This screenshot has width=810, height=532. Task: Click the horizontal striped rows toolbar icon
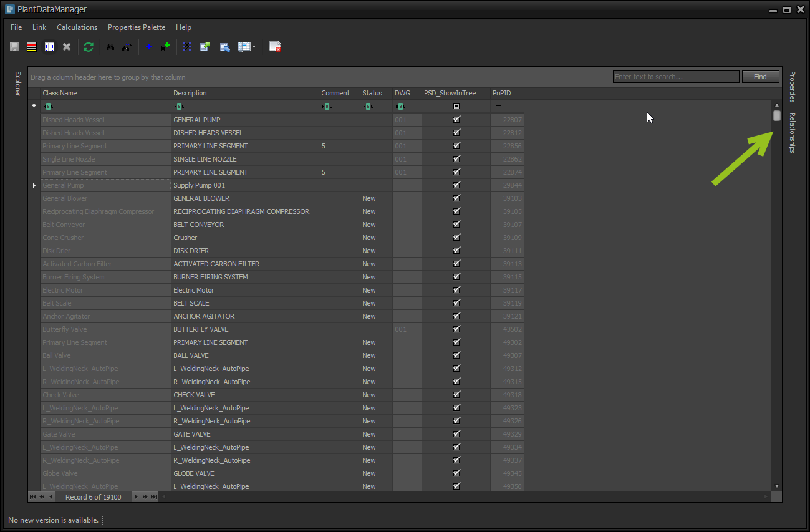point(32,47)
